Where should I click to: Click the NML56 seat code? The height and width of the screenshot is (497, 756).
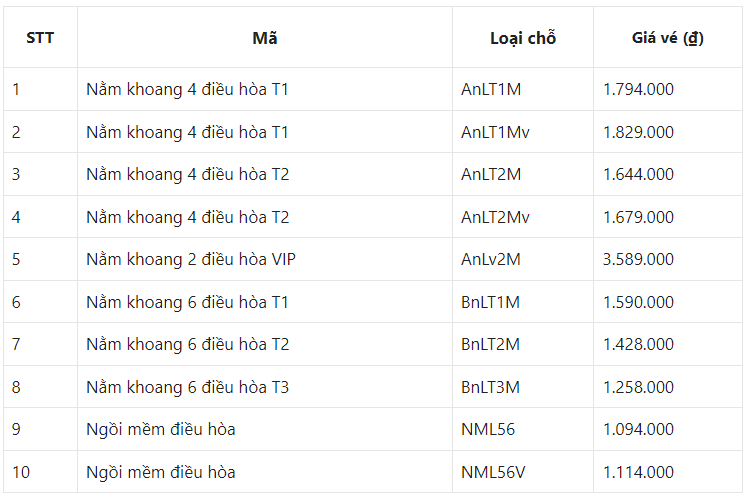[x=487, y=430]
